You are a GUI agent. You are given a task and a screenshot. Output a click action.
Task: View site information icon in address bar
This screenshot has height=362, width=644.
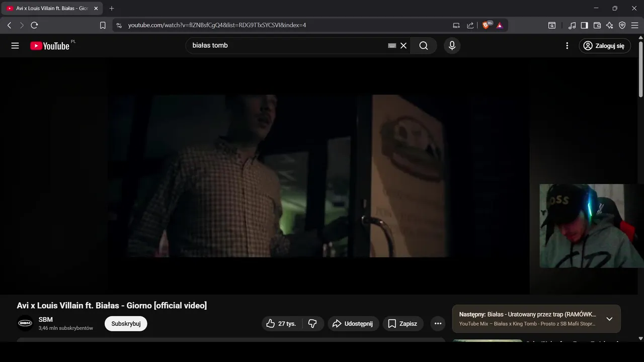click(x=119, y=25)
